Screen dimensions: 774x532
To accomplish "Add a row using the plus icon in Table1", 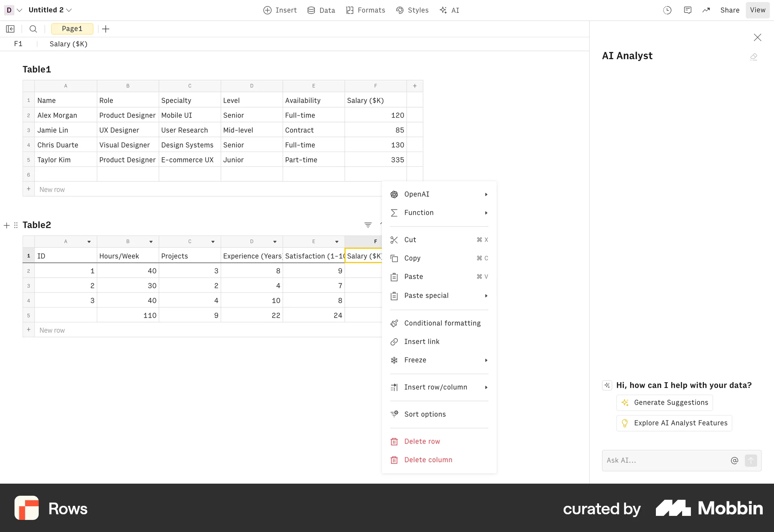I will coord(28,189).
